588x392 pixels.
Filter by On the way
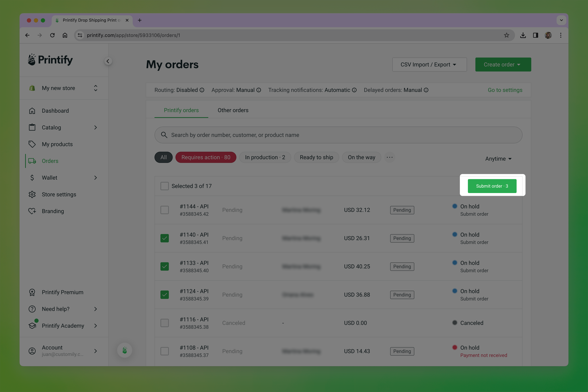tap(361, 157)
